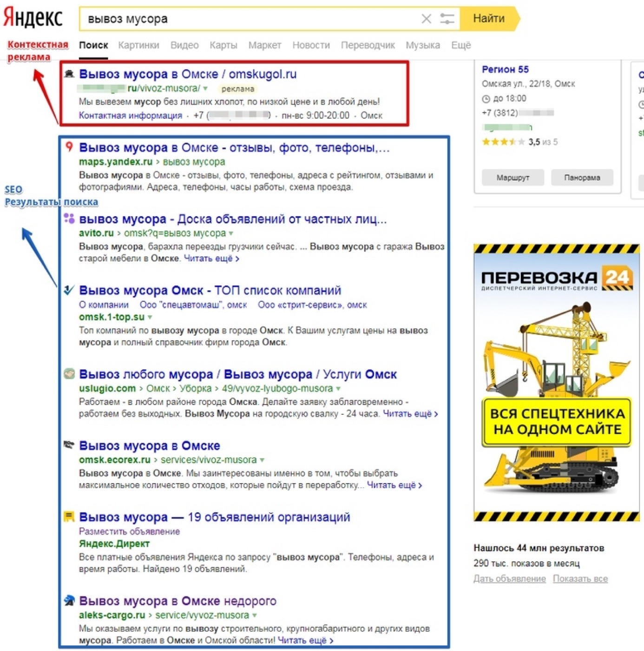
Task: Switch to the Маркет tab
Action: click(265, 45)
